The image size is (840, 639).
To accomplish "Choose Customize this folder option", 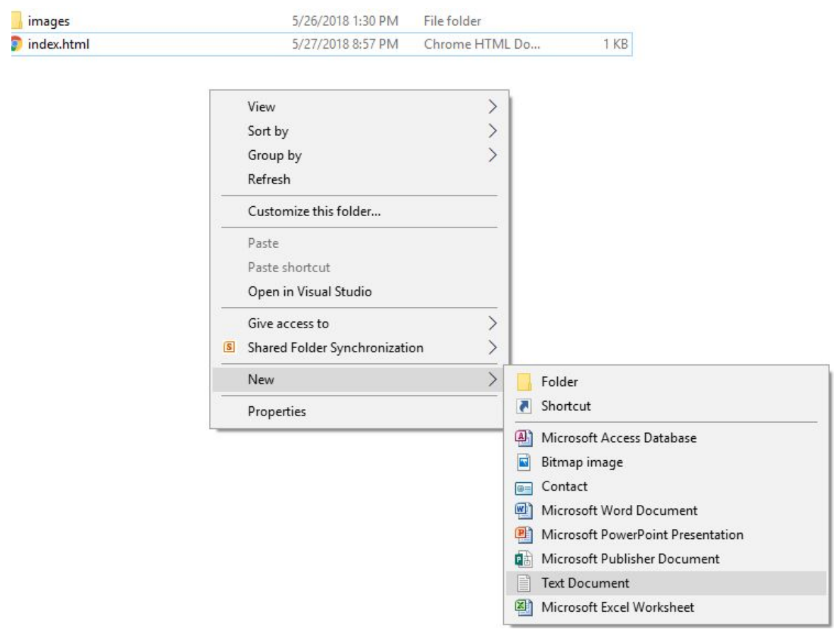I will pos(314,211).
